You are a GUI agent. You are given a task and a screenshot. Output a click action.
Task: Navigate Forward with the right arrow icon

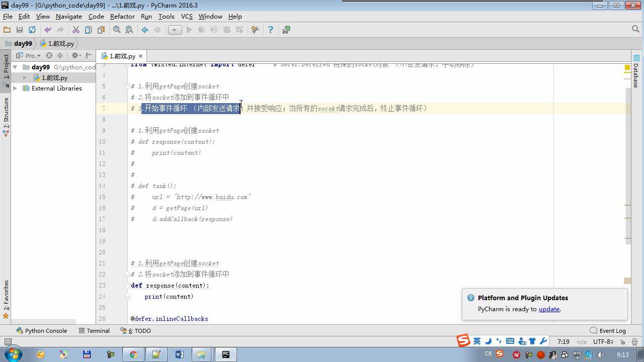[x=157, y=30]
